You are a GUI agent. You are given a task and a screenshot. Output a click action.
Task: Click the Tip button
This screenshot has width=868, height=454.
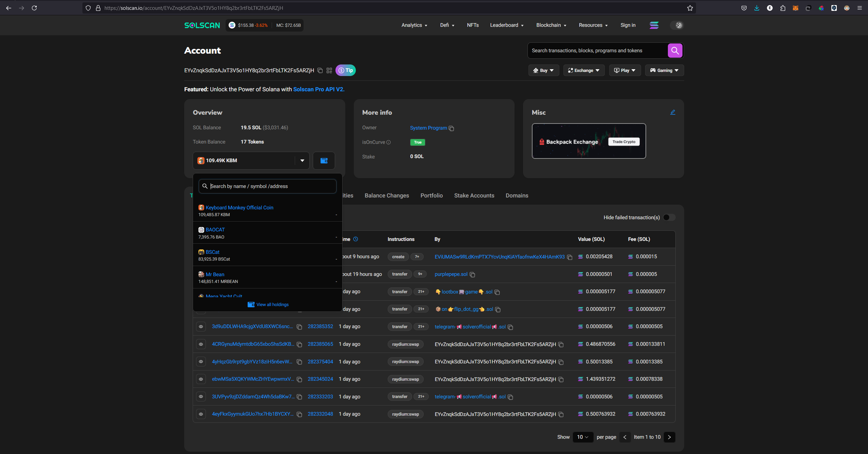pyautogui.click(x=345, y=70)
